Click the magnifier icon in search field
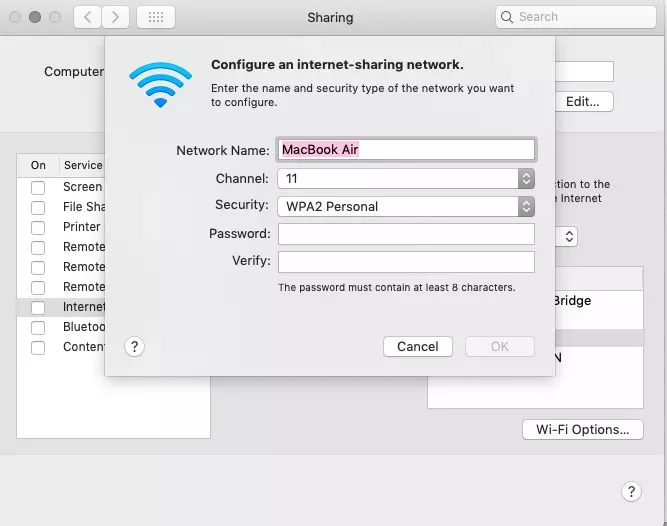This screenshot has width=667, height=526. pos(506,17)
